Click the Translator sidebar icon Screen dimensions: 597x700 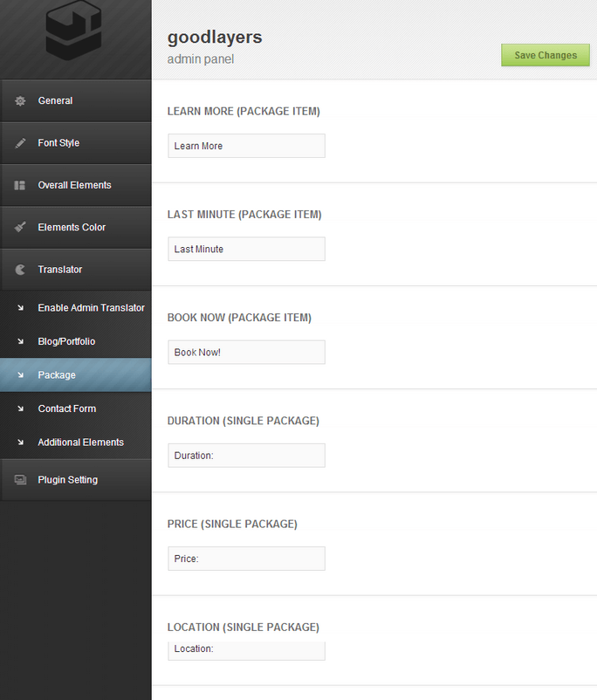click(20, 270)
